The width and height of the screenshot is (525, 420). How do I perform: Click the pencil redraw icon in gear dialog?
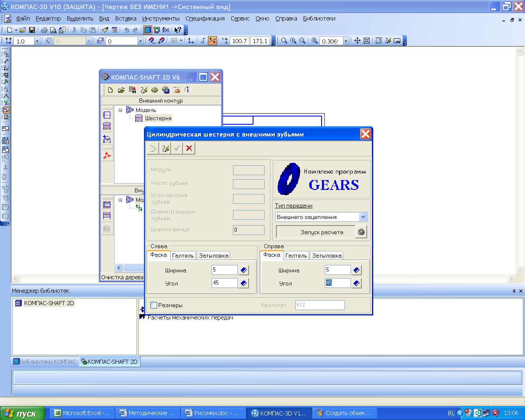(x=165, y=148)
